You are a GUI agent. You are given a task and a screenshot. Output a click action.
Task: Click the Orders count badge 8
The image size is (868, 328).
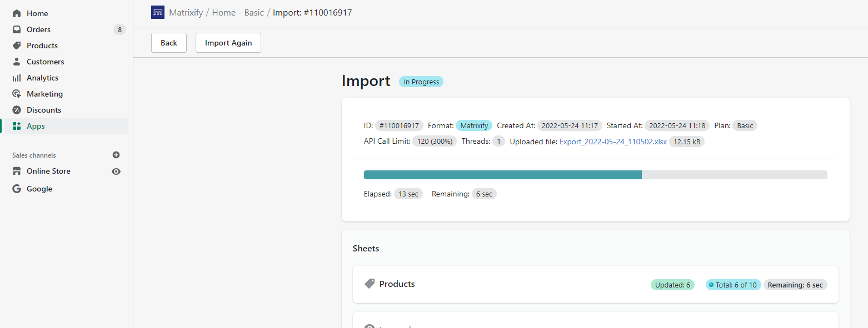(119, 29)
